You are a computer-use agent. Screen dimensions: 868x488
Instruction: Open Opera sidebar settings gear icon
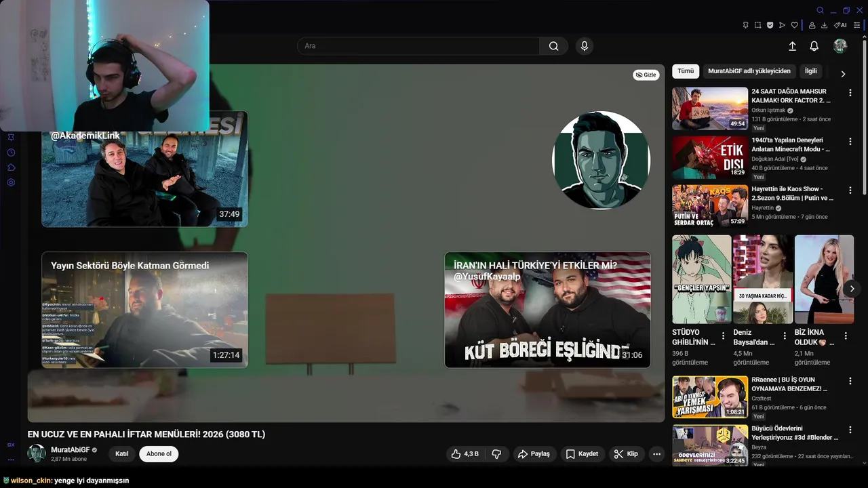11,182
